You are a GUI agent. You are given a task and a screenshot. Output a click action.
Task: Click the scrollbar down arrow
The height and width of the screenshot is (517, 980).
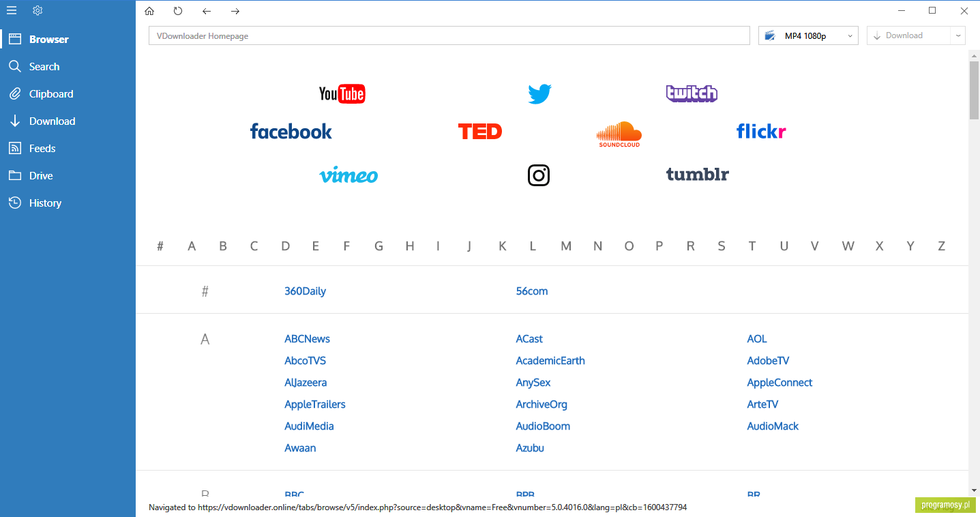974,490
